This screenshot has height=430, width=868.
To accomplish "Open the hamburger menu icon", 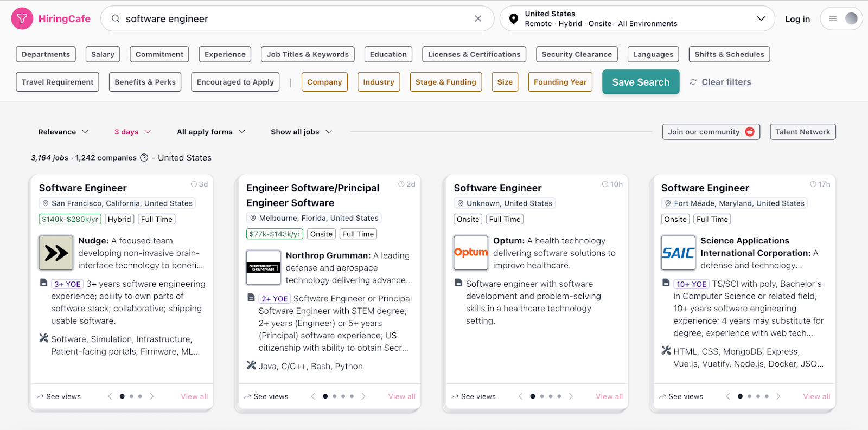I will pyautogui.click(x=833, y=18).
